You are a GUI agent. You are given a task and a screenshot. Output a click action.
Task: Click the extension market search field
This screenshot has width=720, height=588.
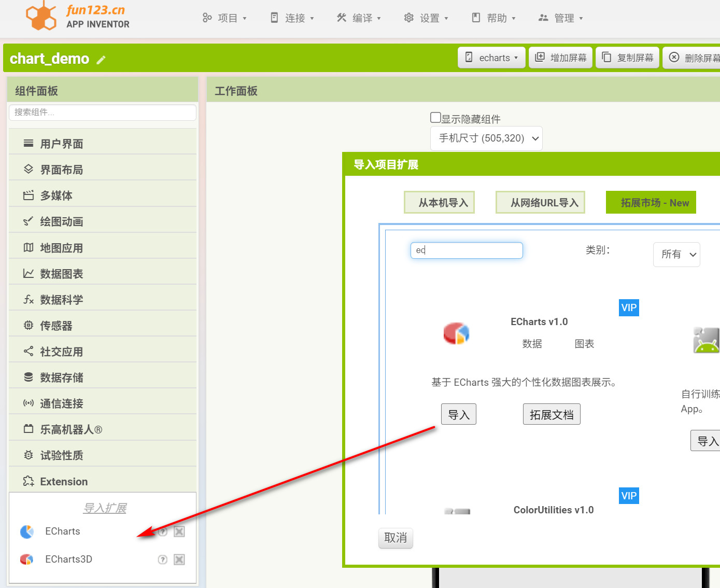coord(467,250)
